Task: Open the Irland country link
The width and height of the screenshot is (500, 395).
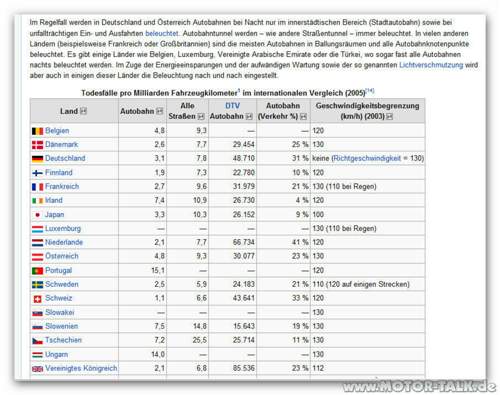Action: click(x=54, y=200)
